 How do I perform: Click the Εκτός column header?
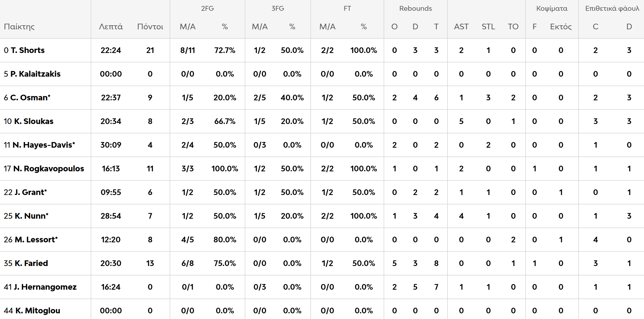(x=561, y=27)
